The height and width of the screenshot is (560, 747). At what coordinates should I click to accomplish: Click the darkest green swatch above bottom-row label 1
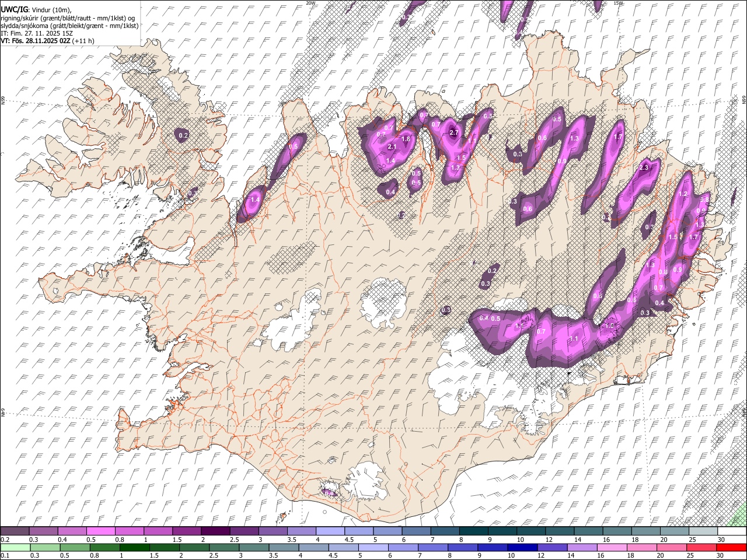click(x=135, y=547)
